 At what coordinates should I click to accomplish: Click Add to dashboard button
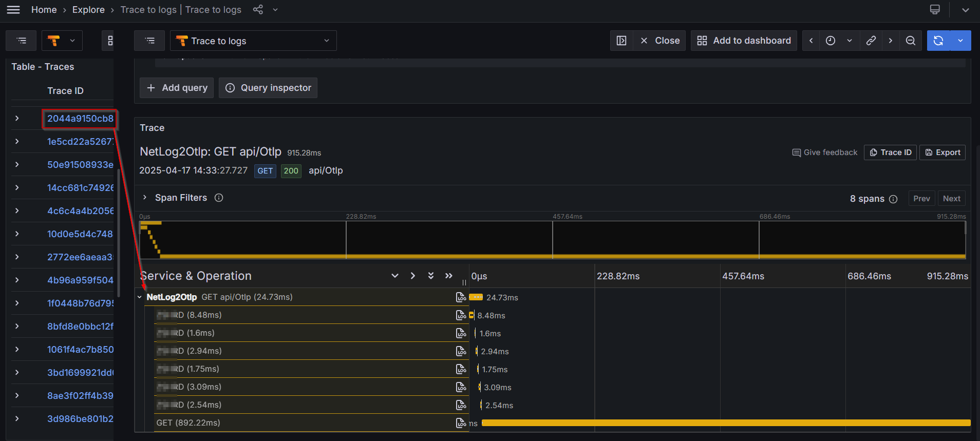click(x=744, y=41)
